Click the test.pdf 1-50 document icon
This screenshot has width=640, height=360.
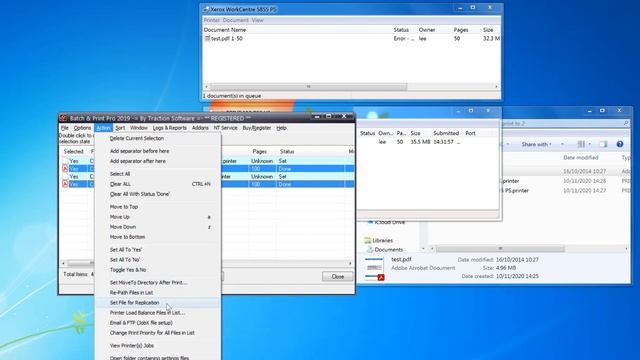click(x=207, y=38)
